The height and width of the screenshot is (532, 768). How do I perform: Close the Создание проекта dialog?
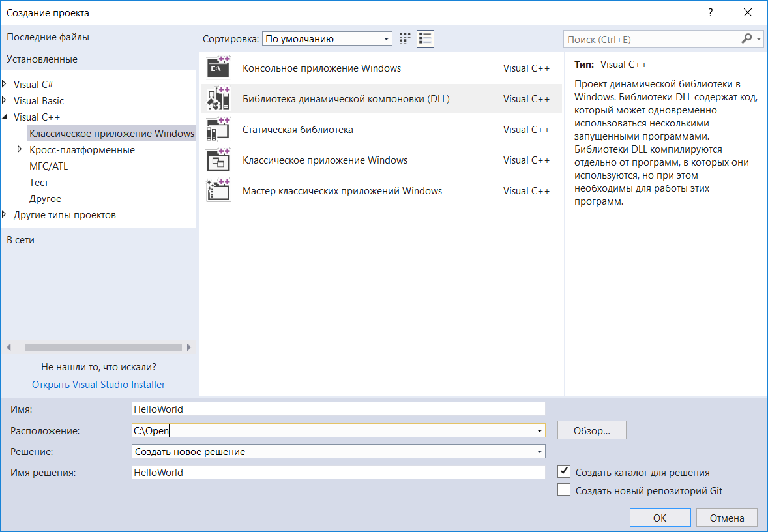[747, 13]
